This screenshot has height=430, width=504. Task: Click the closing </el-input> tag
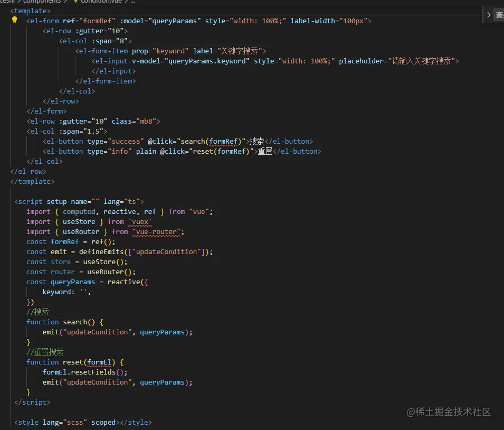(x=113, y=71)
